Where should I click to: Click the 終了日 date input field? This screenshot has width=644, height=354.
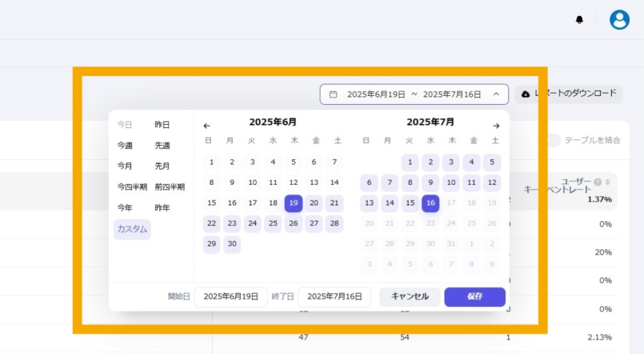pyautogui.click(x=334, y=296)
